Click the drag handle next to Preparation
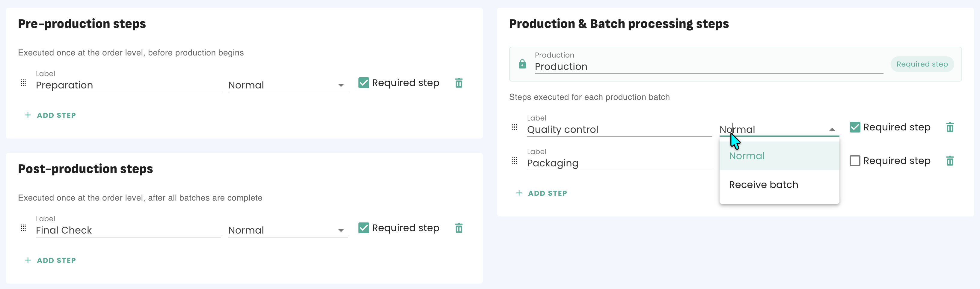 [23, 83]
